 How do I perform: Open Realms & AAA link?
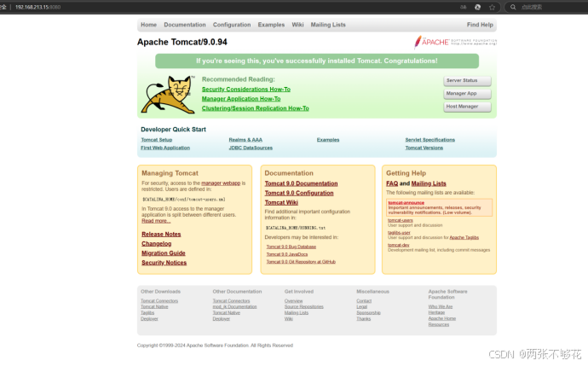coord(245,140)
